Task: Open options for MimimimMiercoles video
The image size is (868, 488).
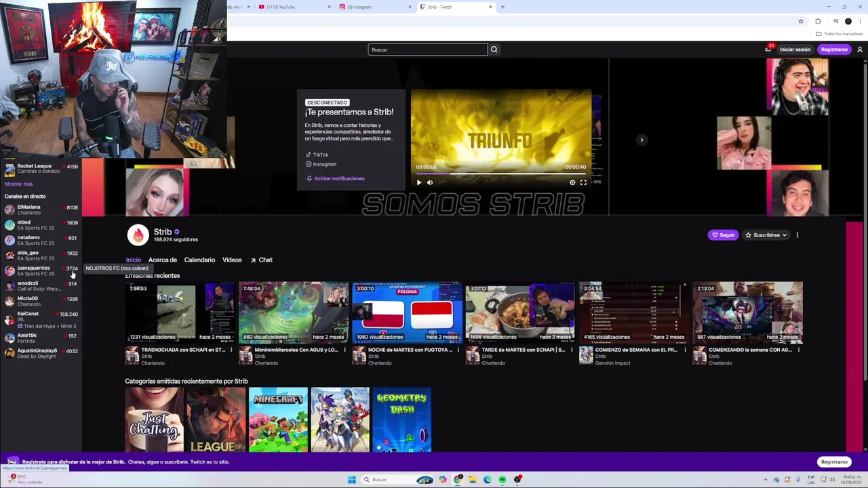Action: [x=344, y=350]
